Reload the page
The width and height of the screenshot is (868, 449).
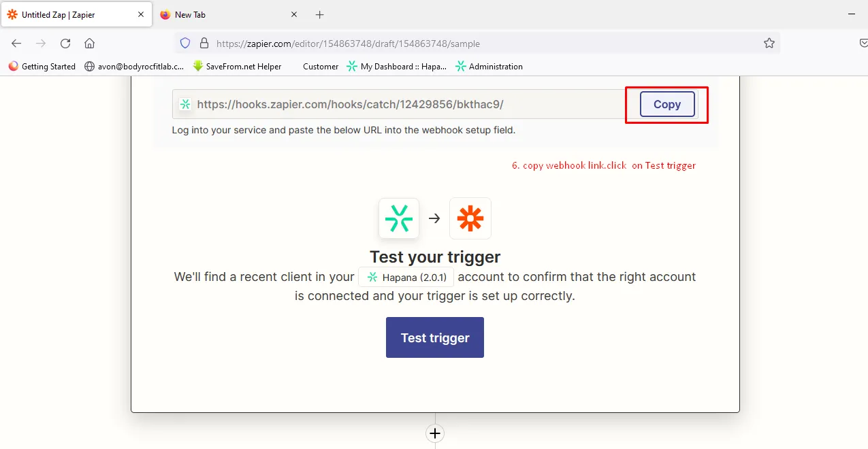point(65,43)
